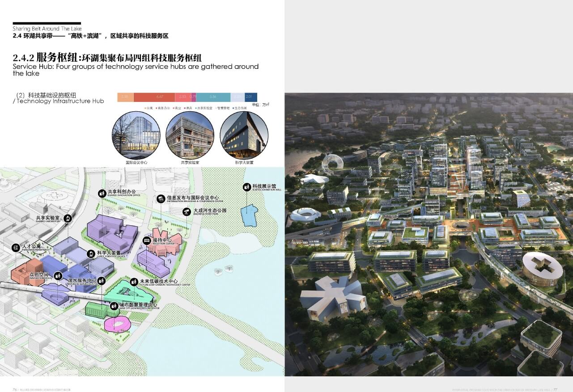Click the icon for Future Low-Carbon Technology Center
This screenshot has width=573, height=392.
coord(133,282)
